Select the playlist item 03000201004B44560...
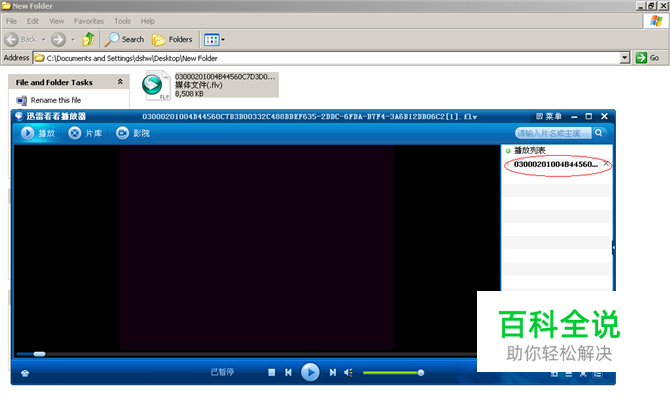This screenshot has width=670, height=397. coord(555,164)
